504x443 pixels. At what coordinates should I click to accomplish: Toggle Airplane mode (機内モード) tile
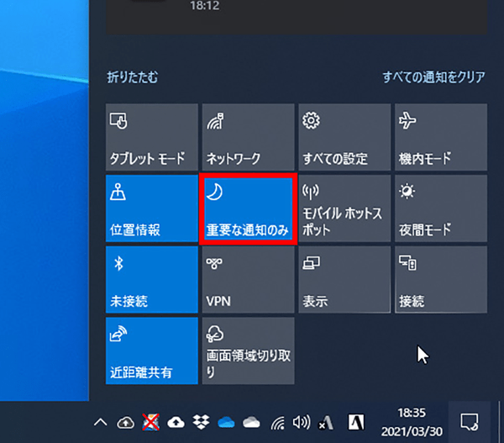click(x=441, y=137)
